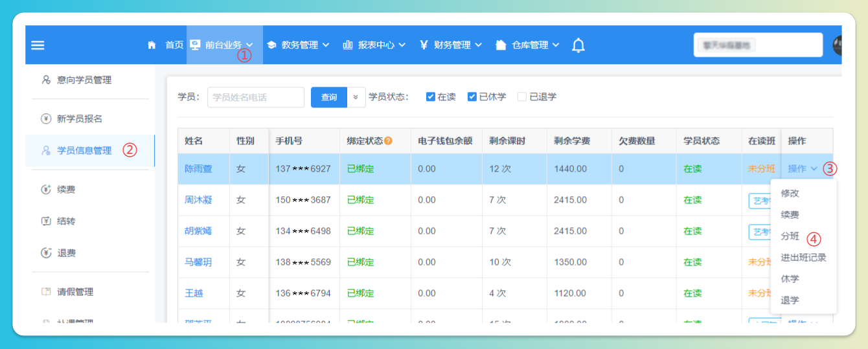Click the graduation cap icon for 教务管理
The image size is (868, 349).
coord(271,45)
